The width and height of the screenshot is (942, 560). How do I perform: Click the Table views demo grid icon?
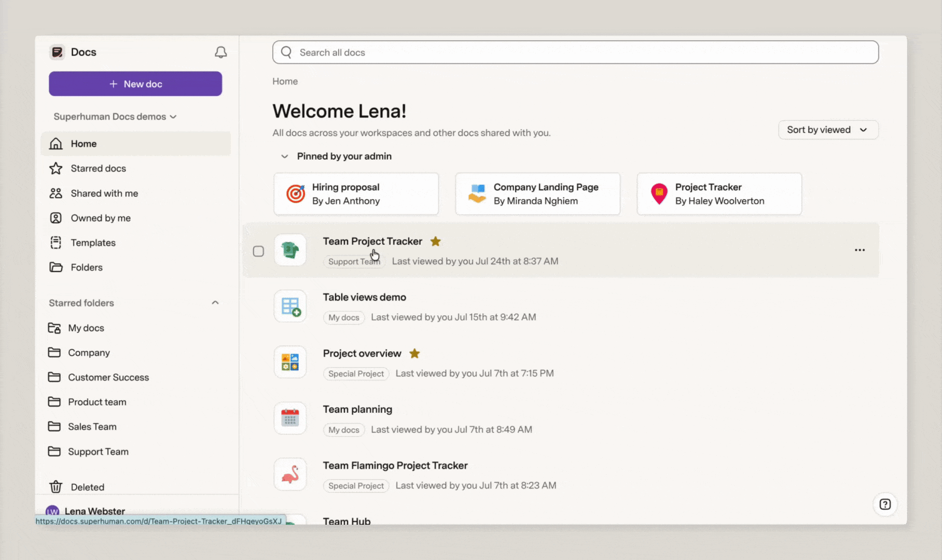tap(290, 306)
